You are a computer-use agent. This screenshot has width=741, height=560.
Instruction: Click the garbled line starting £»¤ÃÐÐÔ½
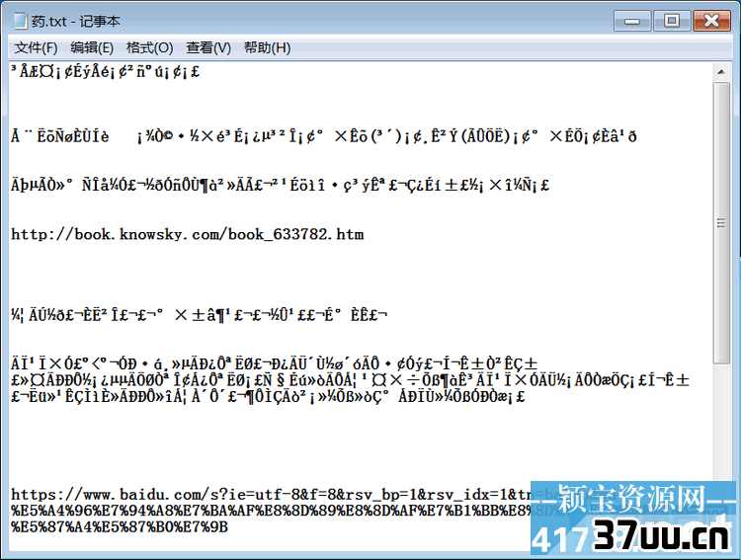coord(350,380)
